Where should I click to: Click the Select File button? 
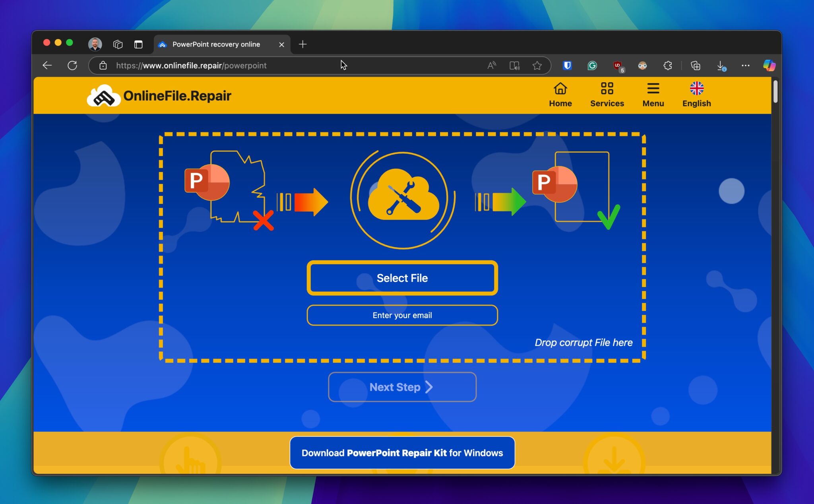[x=402, y=278]
